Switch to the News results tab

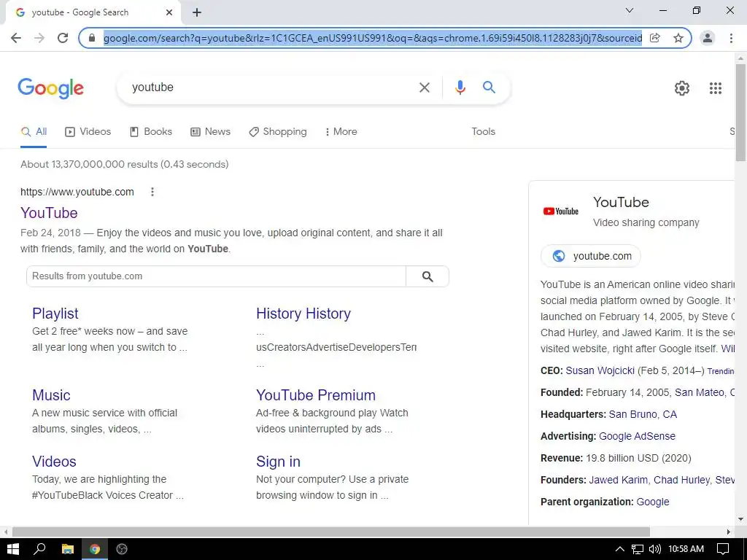click(x=211, y=132)
